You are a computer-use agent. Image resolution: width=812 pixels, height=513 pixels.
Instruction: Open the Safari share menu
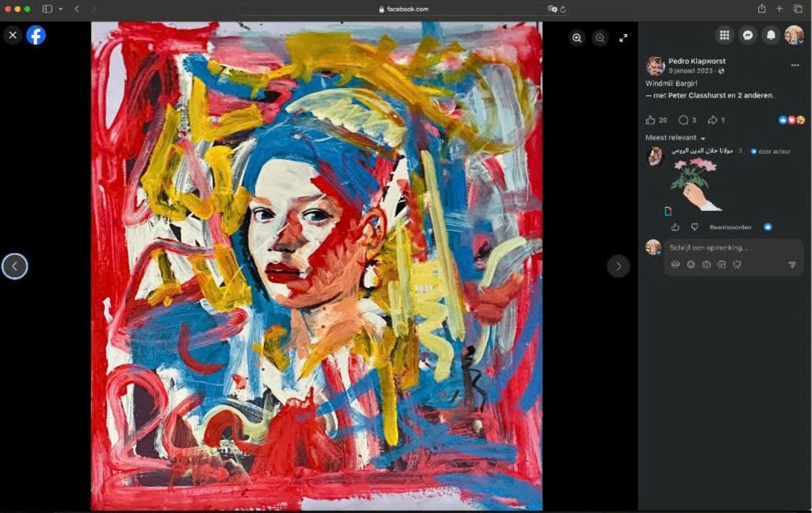coord(762,8)
